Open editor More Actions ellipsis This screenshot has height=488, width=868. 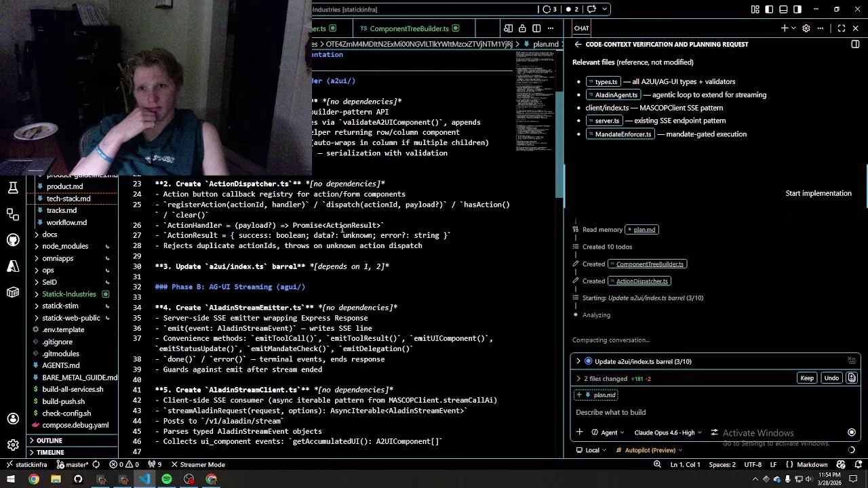tap(551, 28)
